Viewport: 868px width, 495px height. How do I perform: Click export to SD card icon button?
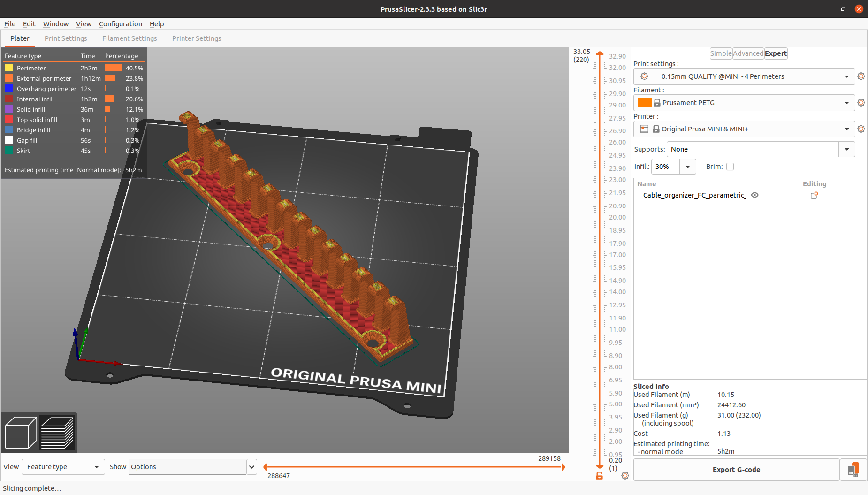853,470
